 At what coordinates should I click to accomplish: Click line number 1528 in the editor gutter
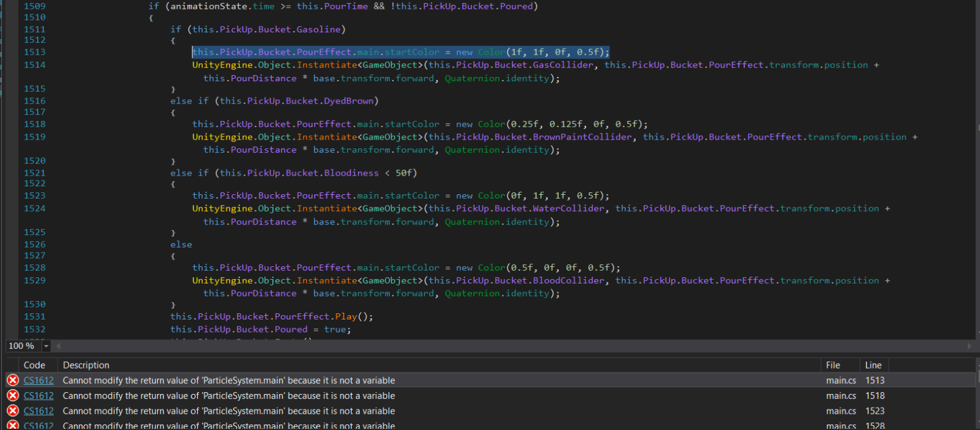pyautogui.click(x=35, y=267)
